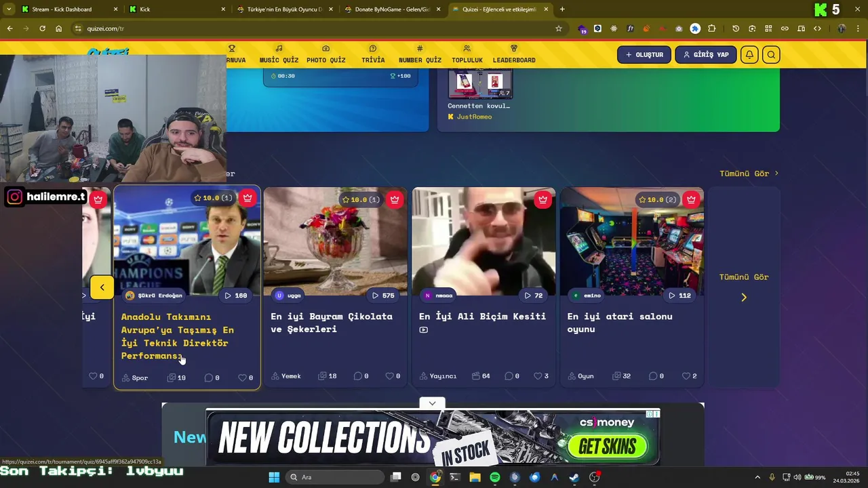Open En iyi Bayram Çikolata ve Şekerleri title
The image size is (868, 488).
pos(332,323)
